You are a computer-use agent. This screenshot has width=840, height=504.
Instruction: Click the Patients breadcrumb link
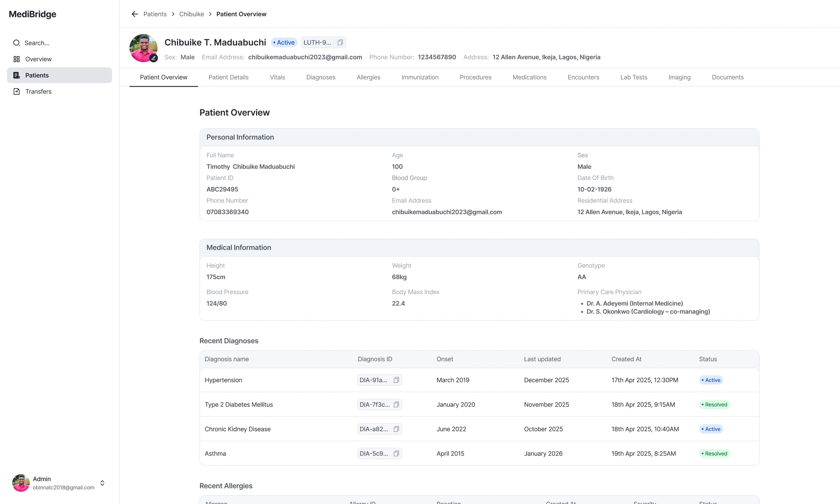coord(155,14)
